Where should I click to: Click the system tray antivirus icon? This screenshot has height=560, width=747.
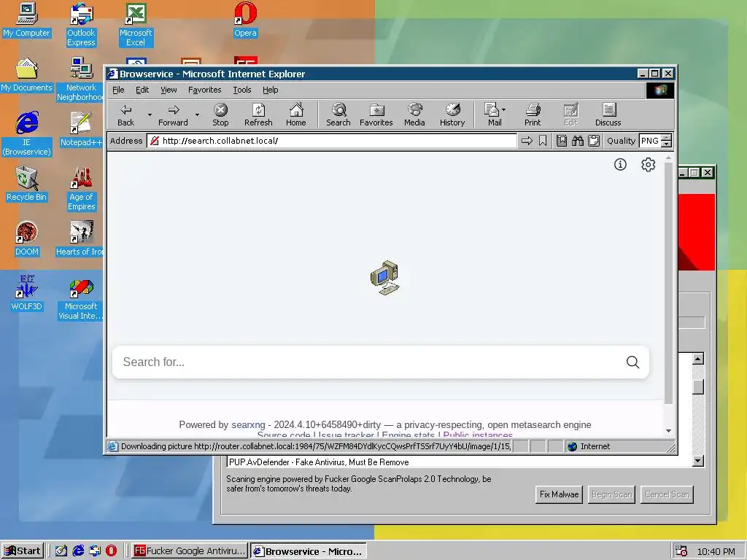[681, 551]
